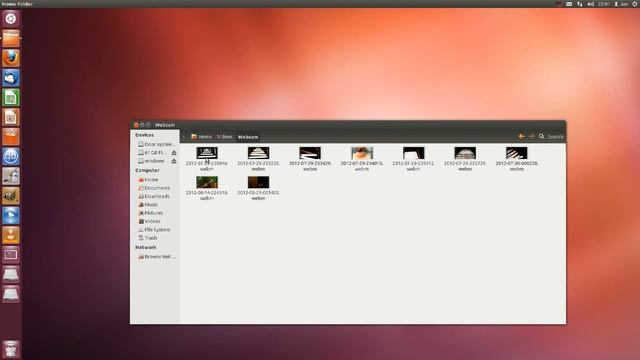Eject the Windows volume

tap(174, 161)
